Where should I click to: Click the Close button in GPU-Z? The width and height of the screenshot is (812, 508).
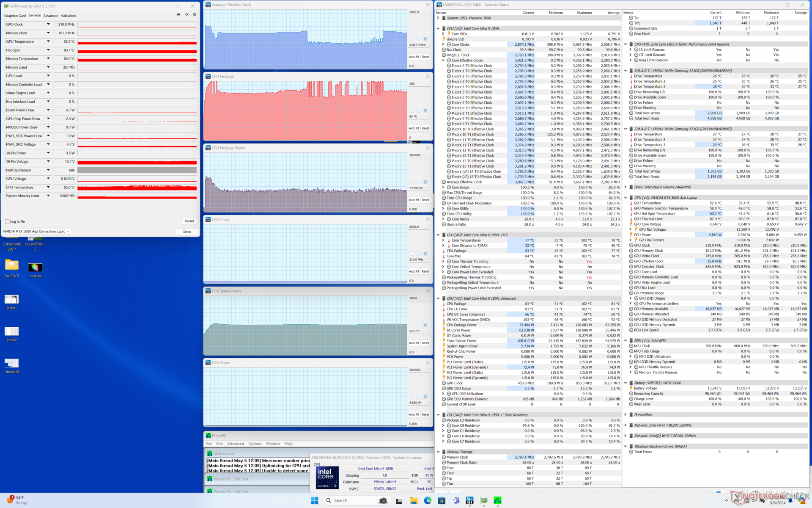(187, 232)
